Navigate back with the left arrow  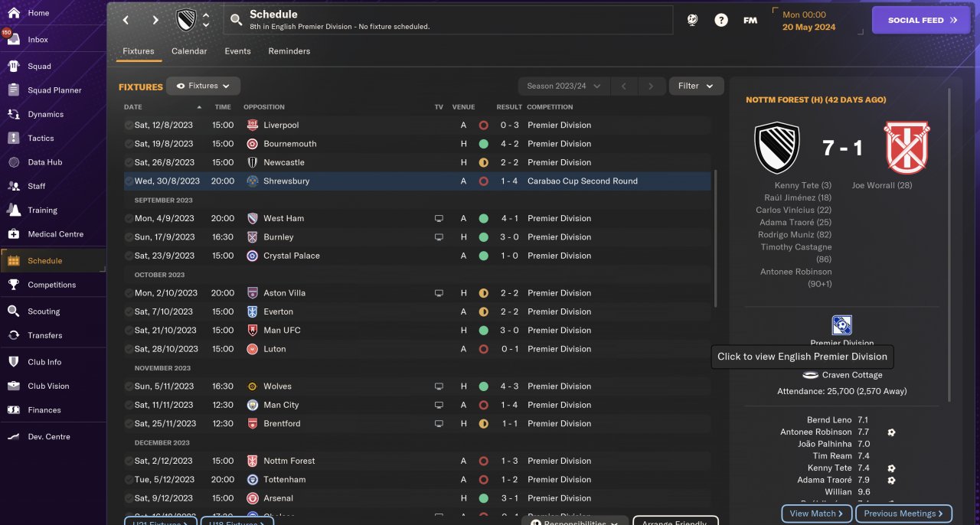[126, 21]
